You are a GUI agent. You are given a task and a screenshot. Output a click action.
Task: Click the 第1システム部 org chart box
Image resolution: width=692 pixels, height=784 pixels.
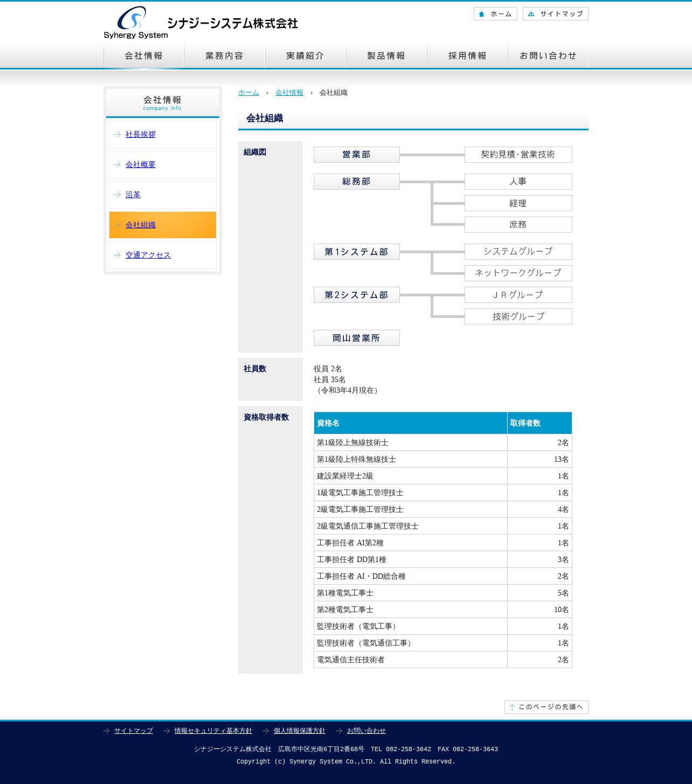pyautogui.click(x=357, y=252)
